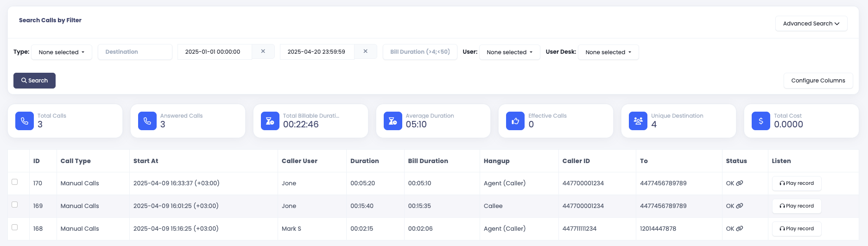Click bill duration 00:15:35
This screenshot has height=246, width=868.
click(419, 206)
